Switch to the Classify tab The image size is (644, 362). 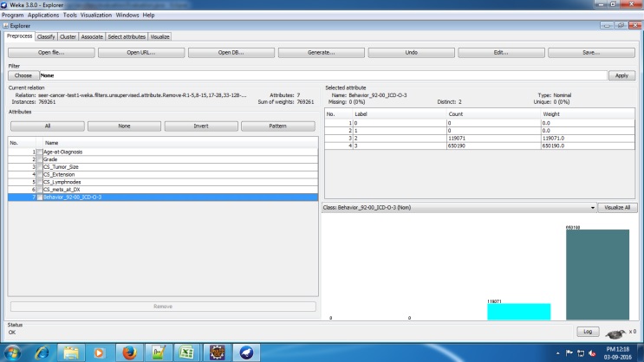click(46, 36)
